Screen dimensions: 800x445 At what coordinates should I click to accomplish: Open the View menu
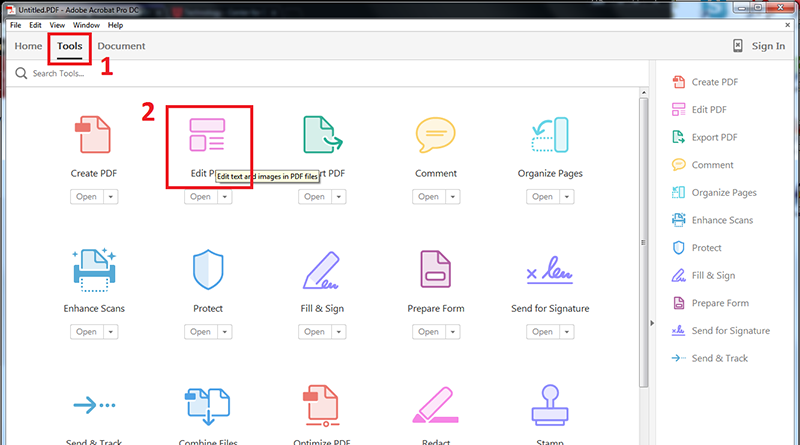click(x=57, y=25)
